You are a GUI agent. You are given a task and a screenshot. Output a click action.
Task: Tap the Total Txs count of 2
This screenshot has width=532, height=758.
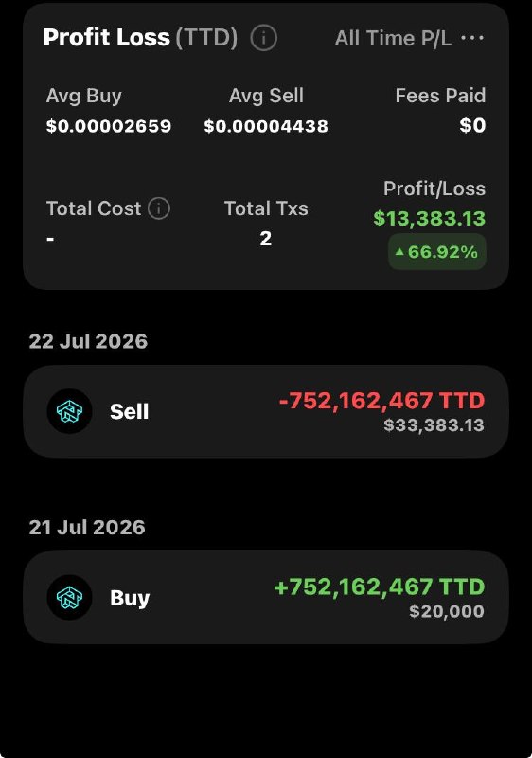[265, 239]
